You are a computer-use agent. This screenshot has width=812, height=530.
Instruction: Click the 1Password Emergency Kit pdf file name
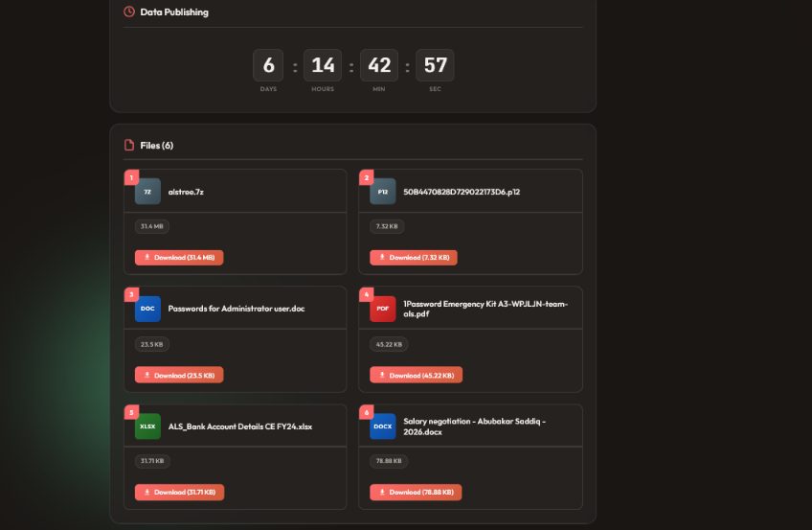point(485,309)
